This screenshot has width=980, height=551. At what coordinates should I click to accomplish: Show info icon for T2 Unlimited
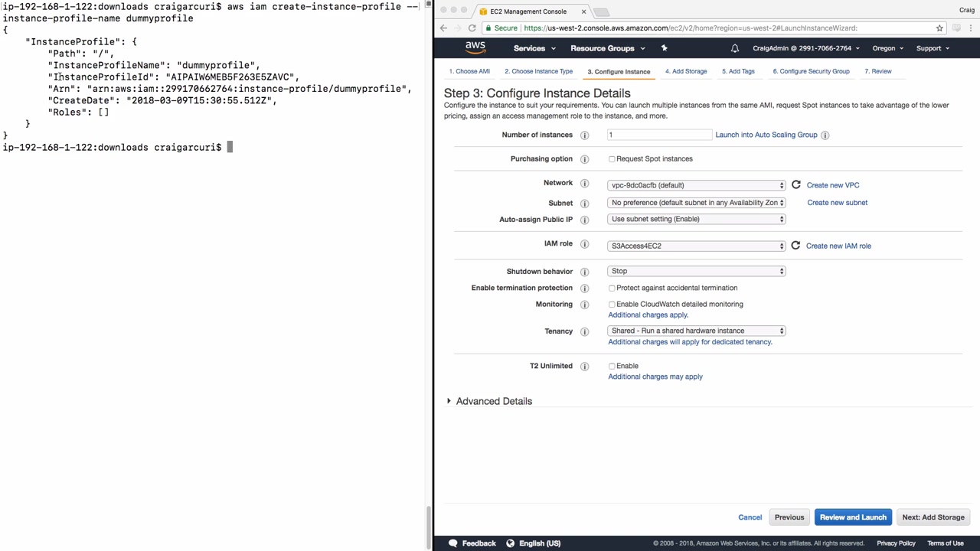click(584, 367)
